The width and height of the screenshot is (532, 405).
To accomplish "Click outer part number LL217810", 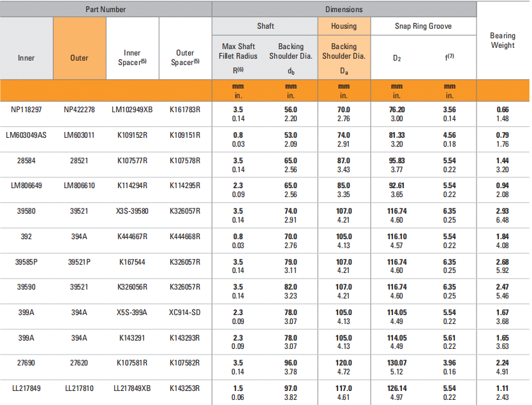I will (79, 388).
